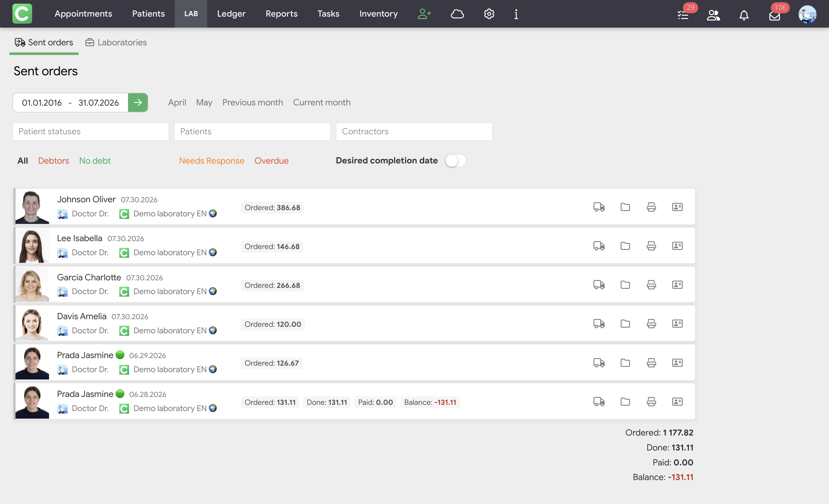The width and height of the screenshot is (829, 504).
Task: Apply date range with green arrow button
Action: coord(138,103)
